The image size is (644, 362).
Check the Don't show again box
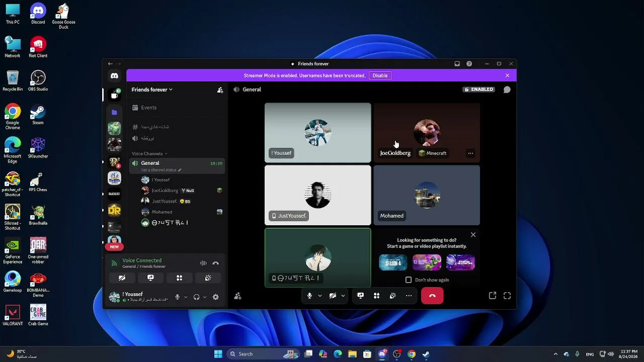409,280
